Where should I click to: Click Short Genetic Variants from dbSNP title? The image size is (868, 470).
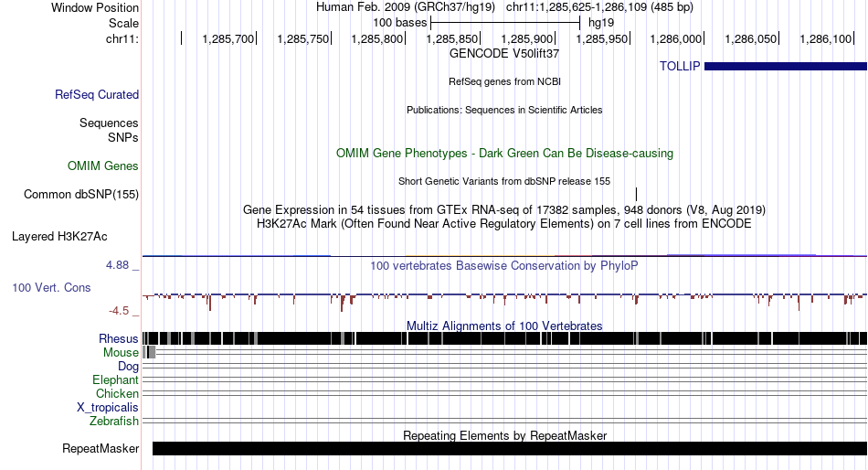pos(504,181)
